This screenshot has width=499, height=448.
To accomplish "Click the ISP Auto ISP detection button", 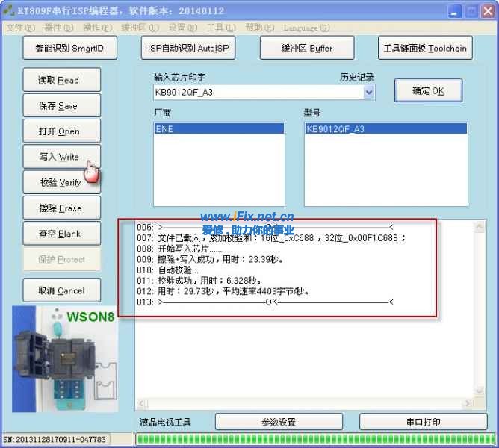I will pyautogui.click(x=187, y=49).
